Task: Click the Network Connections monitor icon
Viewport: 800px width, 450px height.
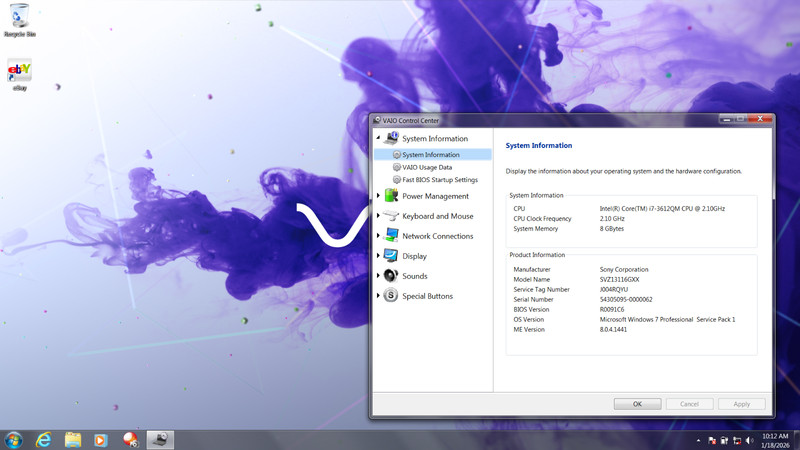Action: click(391, 236)
